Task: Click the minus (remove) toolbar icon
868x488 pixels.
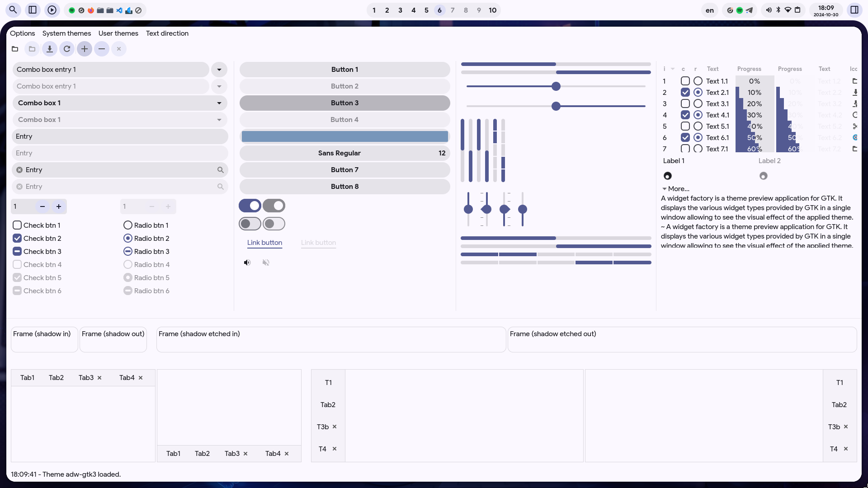Action: [102, 49]
